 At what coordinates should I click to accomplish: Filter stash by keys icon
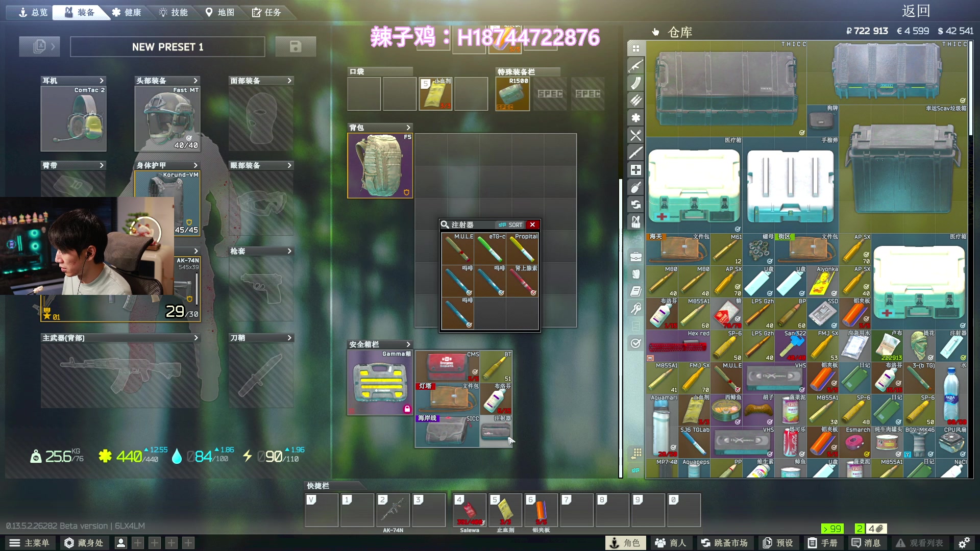[x=635, y=309]
